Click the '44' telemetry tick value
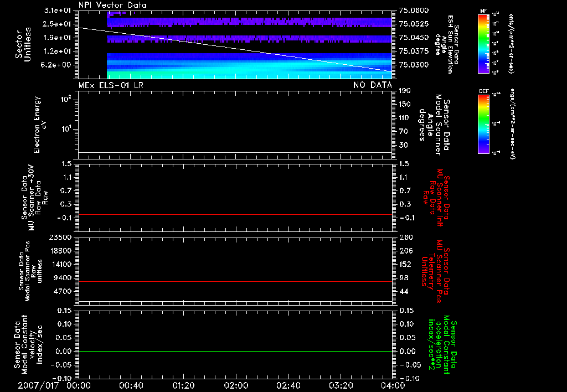Image resolution: width=567 pixels, height=392 pixels. click(405, 291)
